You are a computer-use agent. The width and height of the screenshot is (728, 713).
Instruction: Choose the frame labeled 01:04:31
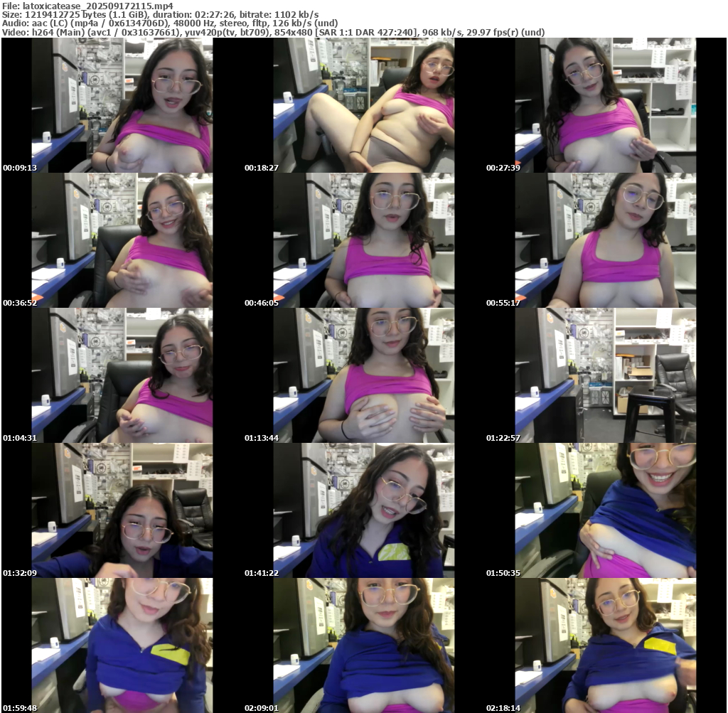[x=122, y=375]
